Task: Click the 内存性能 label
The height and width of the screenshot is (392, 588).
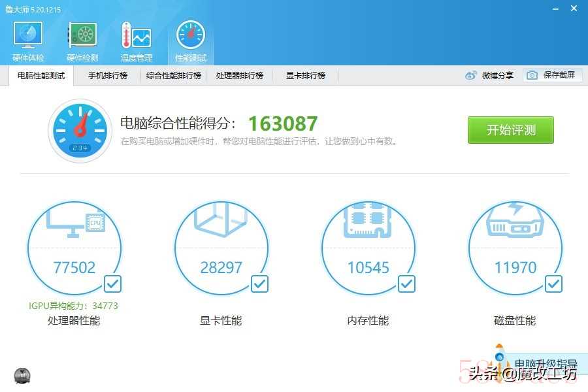Action: tap(368, 320)
